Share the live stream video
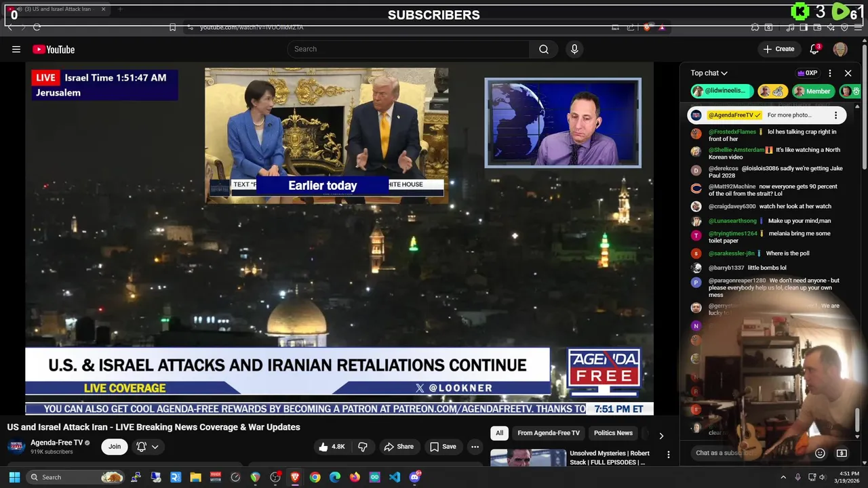The image size is (868, 488). pos(399,447)
